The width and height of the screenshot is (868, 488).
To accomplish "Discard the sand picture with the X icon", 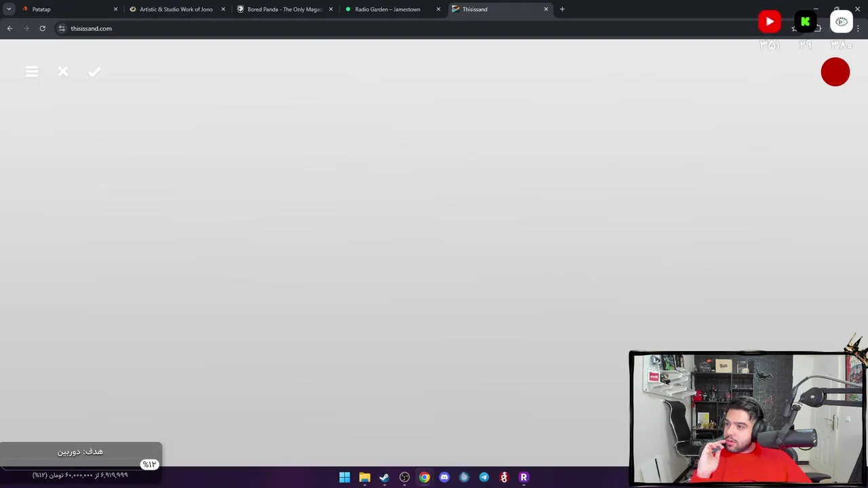I will [x=63, y=71].
